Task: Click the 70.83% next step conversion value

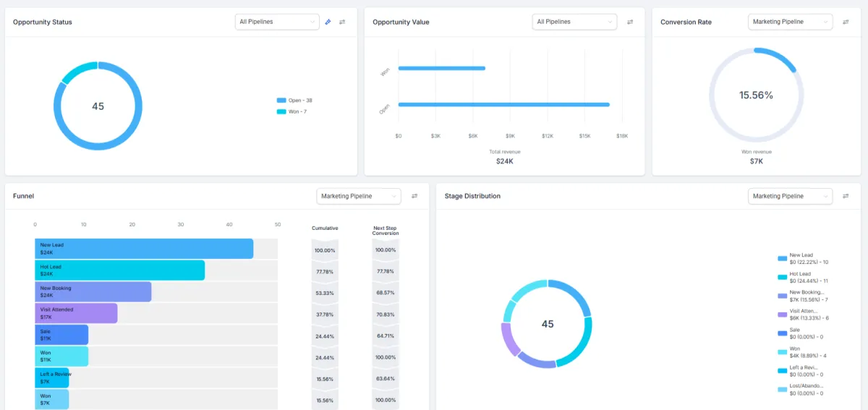Action: click(386, 315)
